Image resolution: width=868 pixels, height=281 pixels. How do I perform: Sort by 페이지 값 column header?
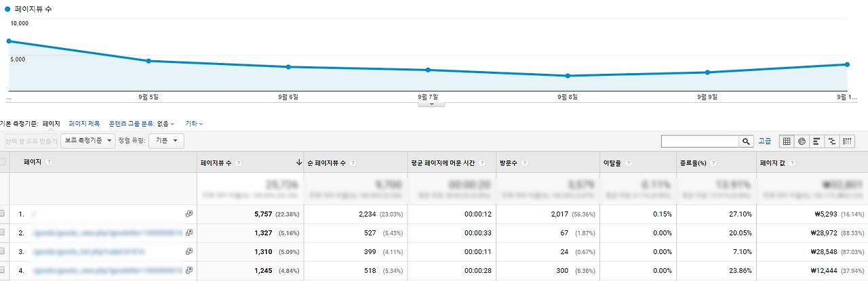pos(772,163)
